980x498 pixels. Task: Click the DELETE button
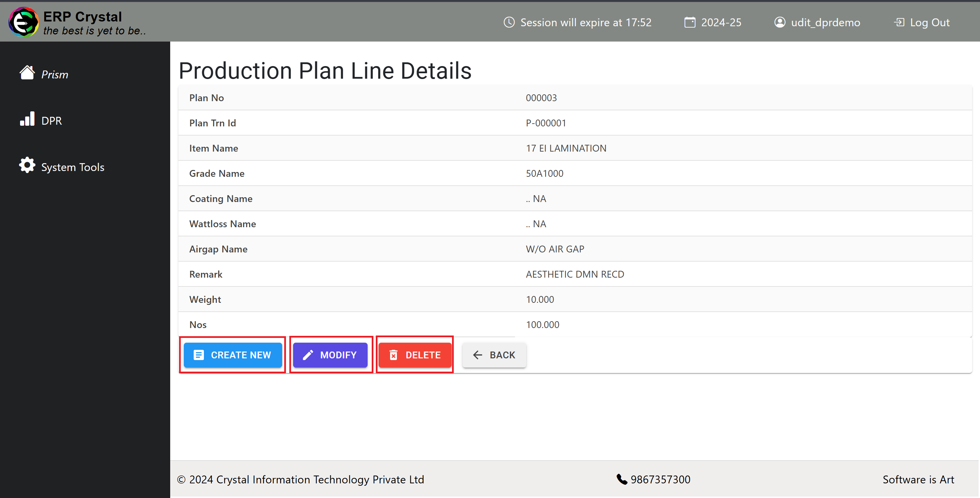(x=414, y=355)
